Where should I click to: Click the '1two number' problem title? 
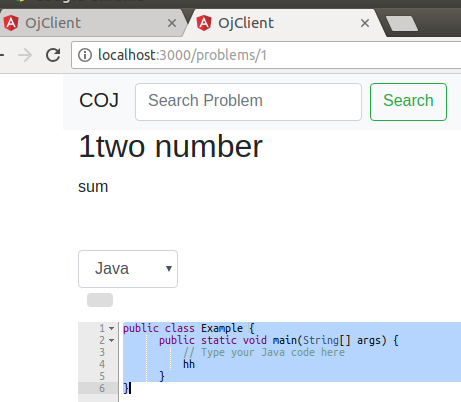tap(170, 147)
